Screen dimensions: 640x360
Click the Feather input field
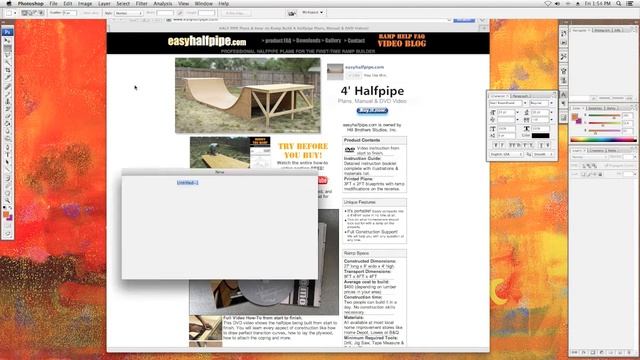(x=69, y=13)
